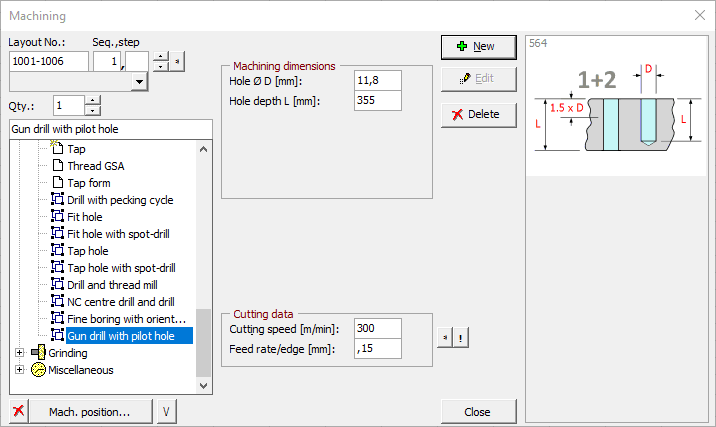Click asterisk button beside Seq. step spinner
The image size is (716, 427).
(x=178, y=62)
